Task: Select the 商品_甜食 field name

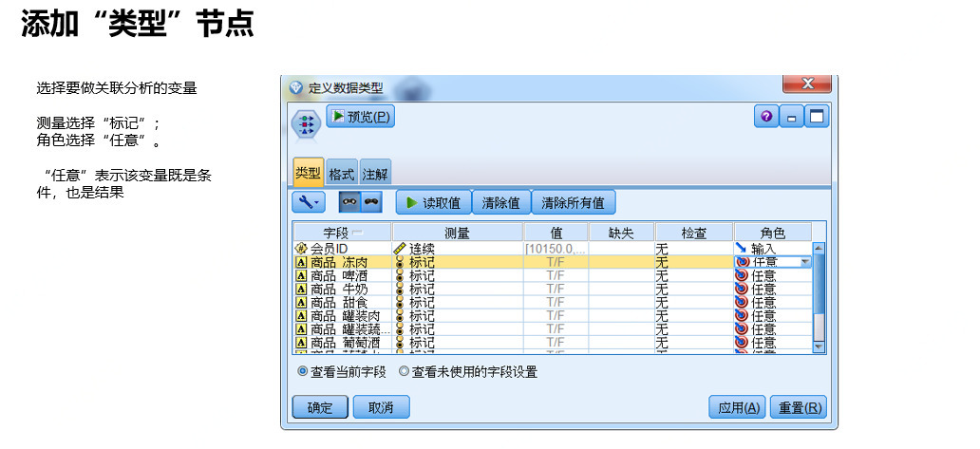Action: click(x=339, y=302)
